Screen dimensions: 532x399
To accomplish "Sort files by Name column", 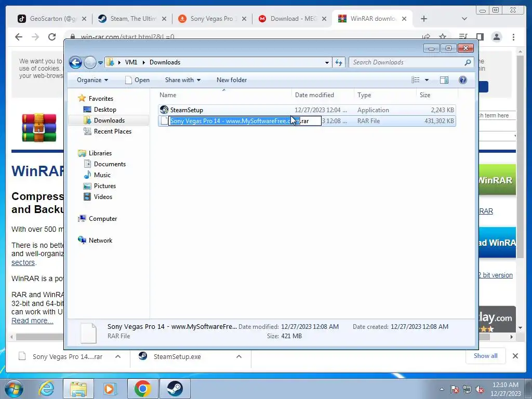I will (224, 95).
